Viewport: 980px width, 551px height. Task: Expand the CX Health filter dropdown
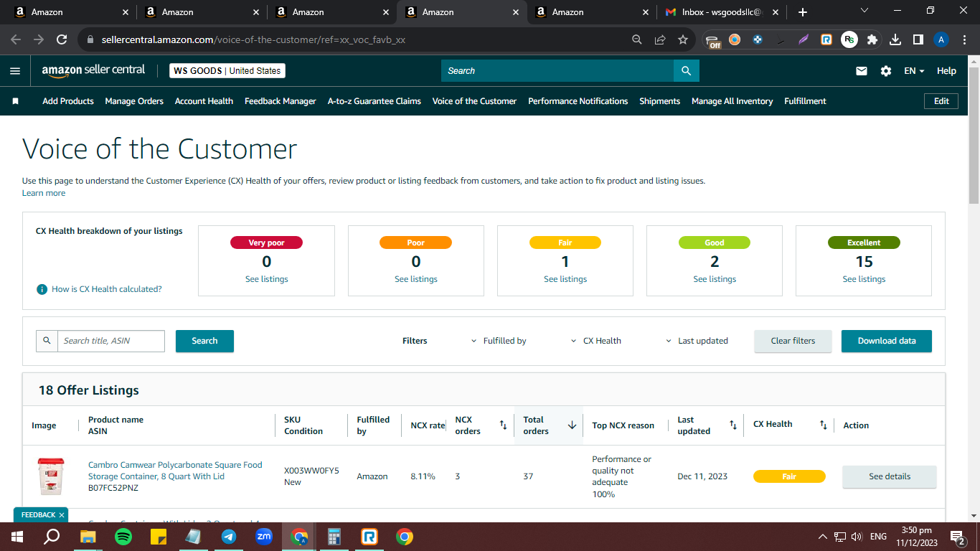(596, 341)
